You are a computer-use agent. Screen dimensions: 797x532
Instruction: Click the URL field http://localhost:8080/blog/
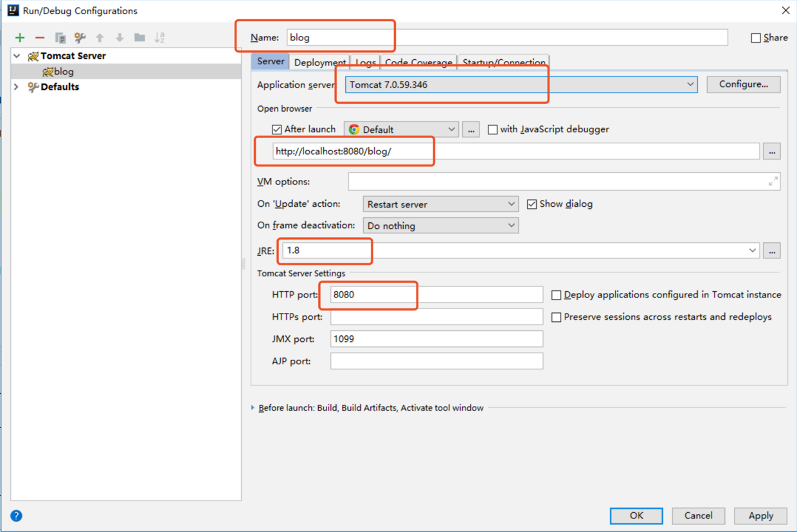click(x=516, y=152)
